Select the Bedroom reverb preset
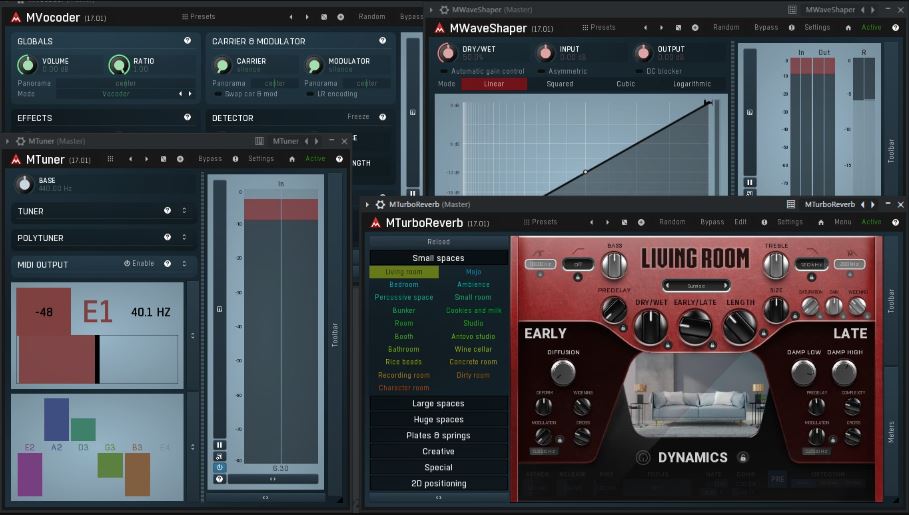Image resolution: width=909 pixels, height=515 pixels. (403, 285)
